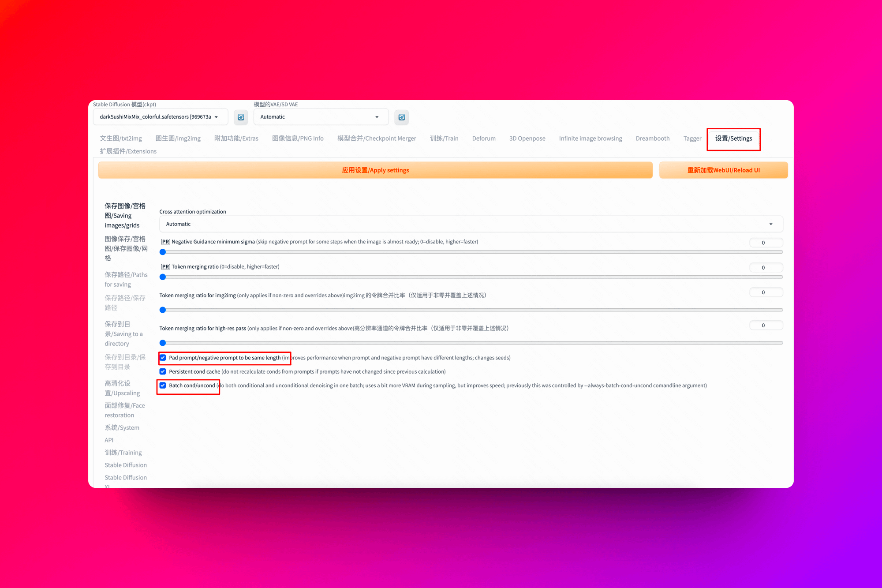
Task: Select Face restoration settings section
Action: tap(124, 410)
